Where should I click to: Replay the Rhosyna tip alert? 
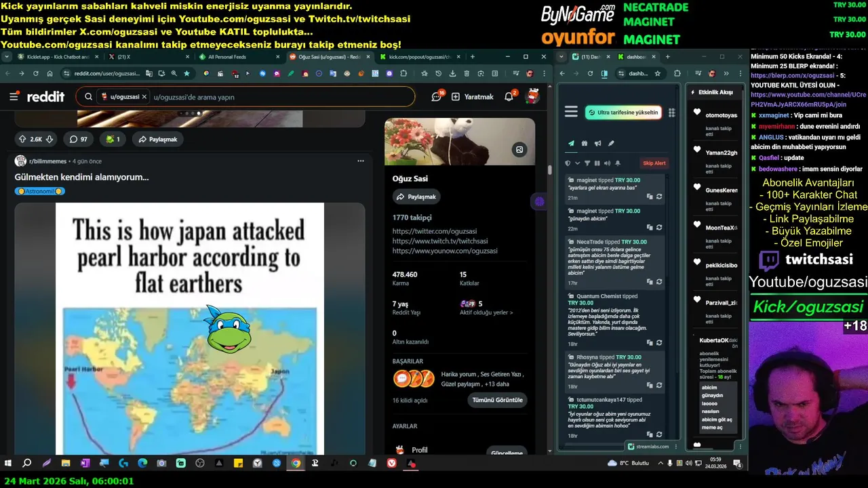[659, 386]
